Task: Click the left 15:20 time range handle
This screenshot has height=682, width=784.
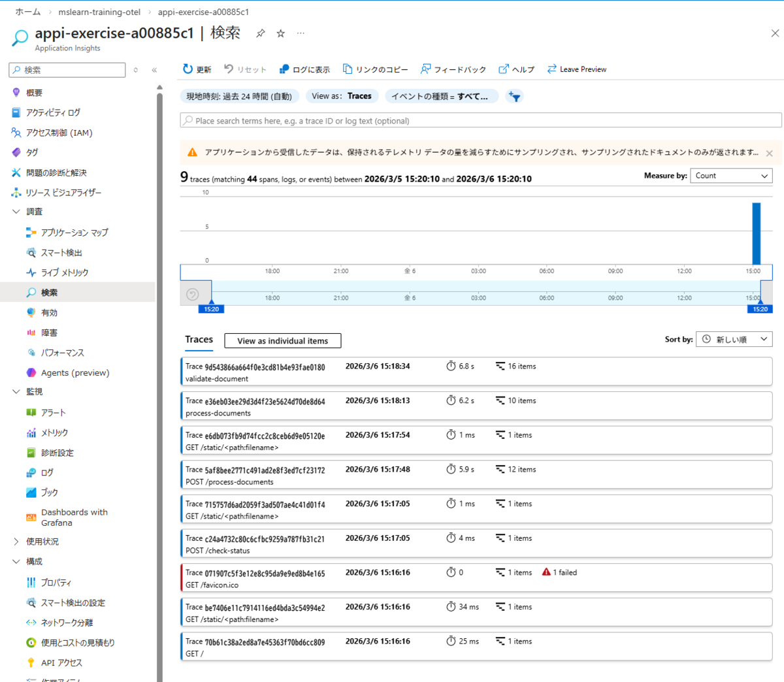Action: pos(212,308)
